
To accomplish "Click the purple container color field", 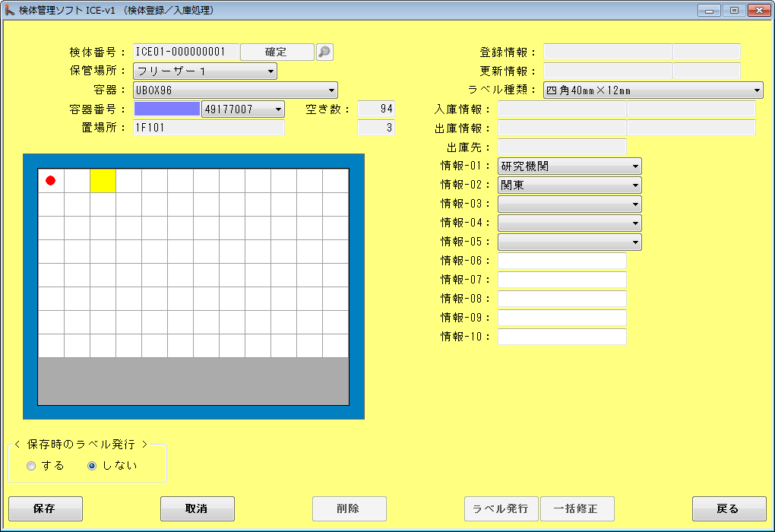I will [x=167, y=109].
